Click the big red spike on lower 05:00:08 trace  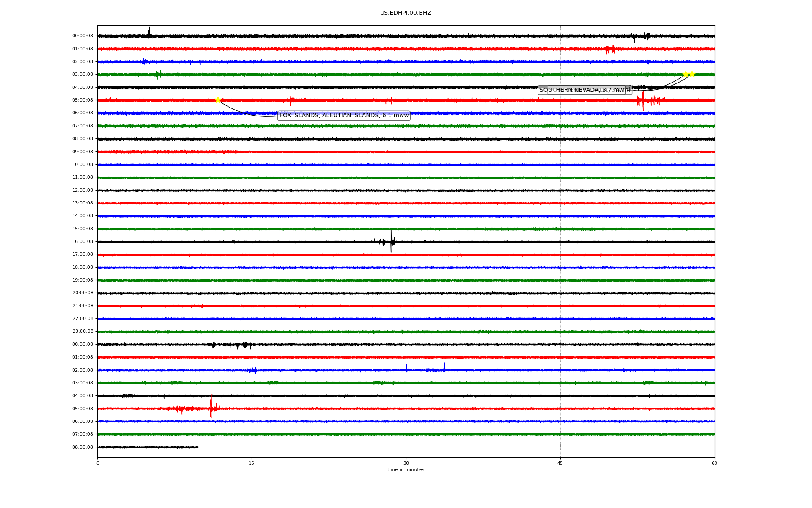[211, 406]
